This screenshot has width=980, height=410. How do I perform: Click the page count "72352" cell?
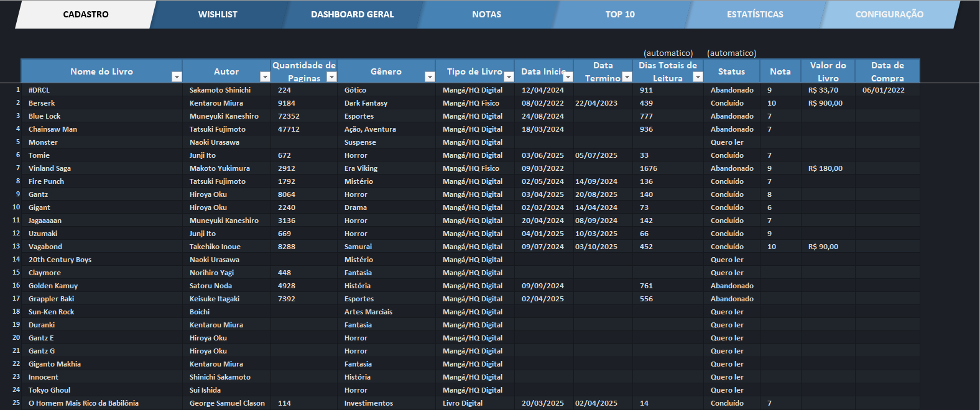pyautogui.click(x=304, y=116)
